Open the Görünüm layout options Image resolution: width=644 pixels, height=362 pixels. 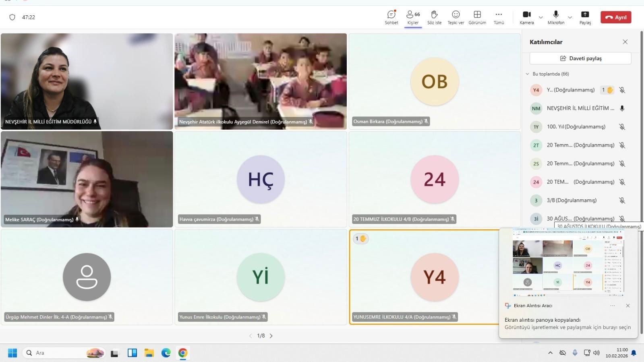tap(477, 17)
